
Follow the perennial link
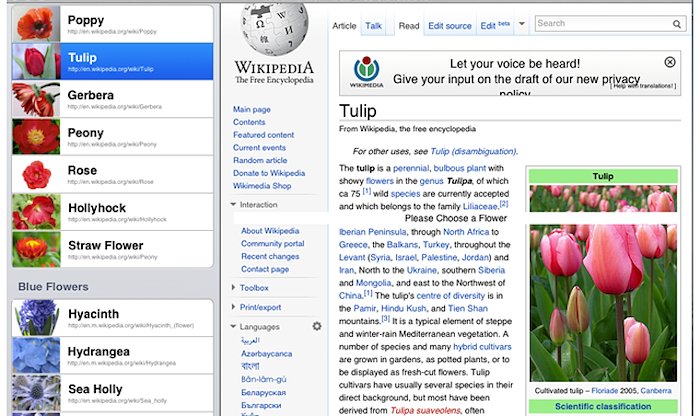411,168
